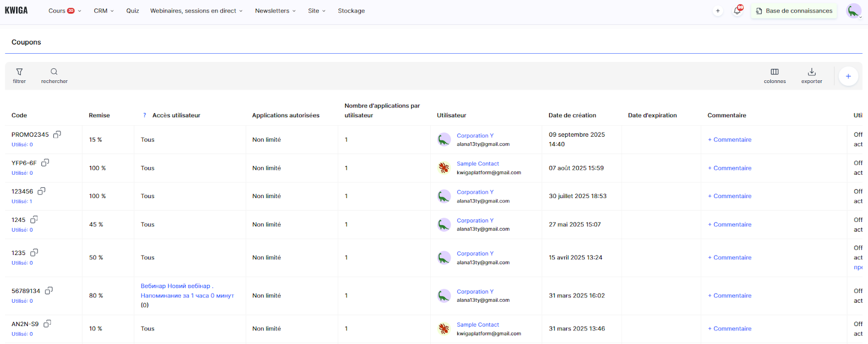Open Base de connaissances button
This screenshot has width=868, height=344.
(794, 11)
